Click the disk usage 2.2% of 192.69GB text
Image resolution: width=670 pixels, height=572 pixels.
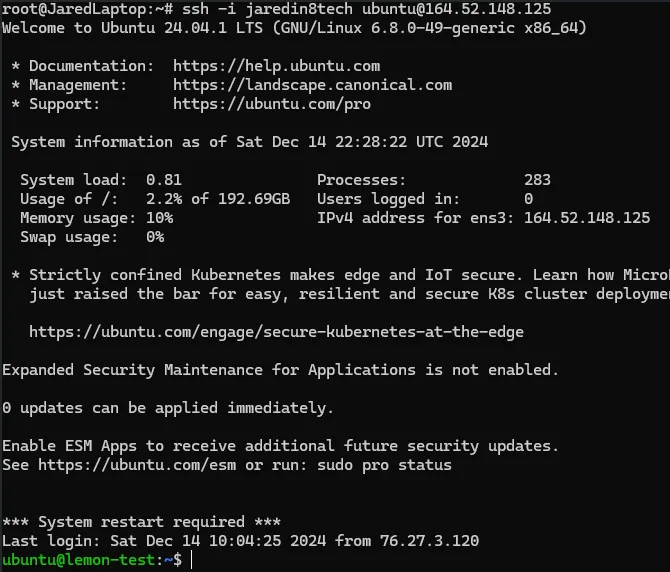tap(218, 199)
